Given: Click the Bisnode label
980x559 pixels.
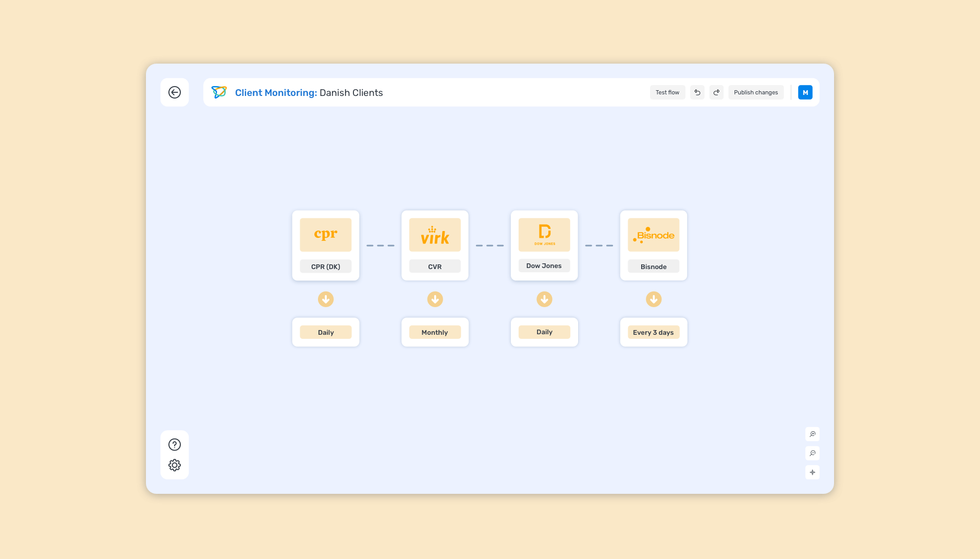Looking at the screenshot, I should point(654,266).
